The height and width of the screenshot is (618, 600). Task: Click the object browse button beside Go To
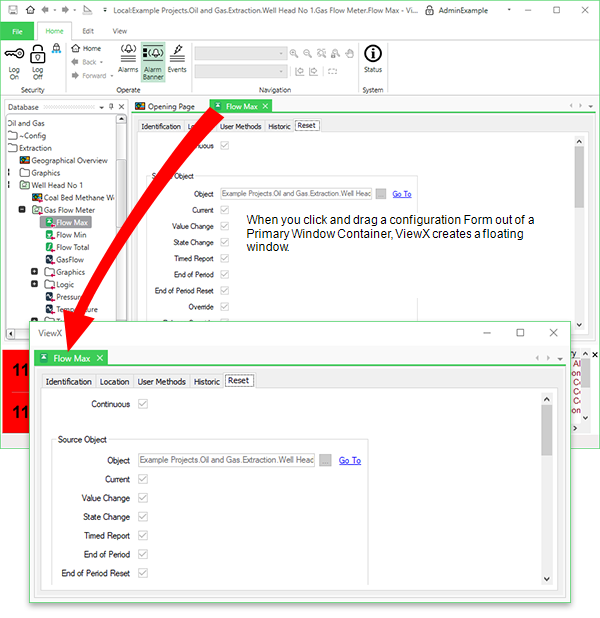click(x=326, y=460)
